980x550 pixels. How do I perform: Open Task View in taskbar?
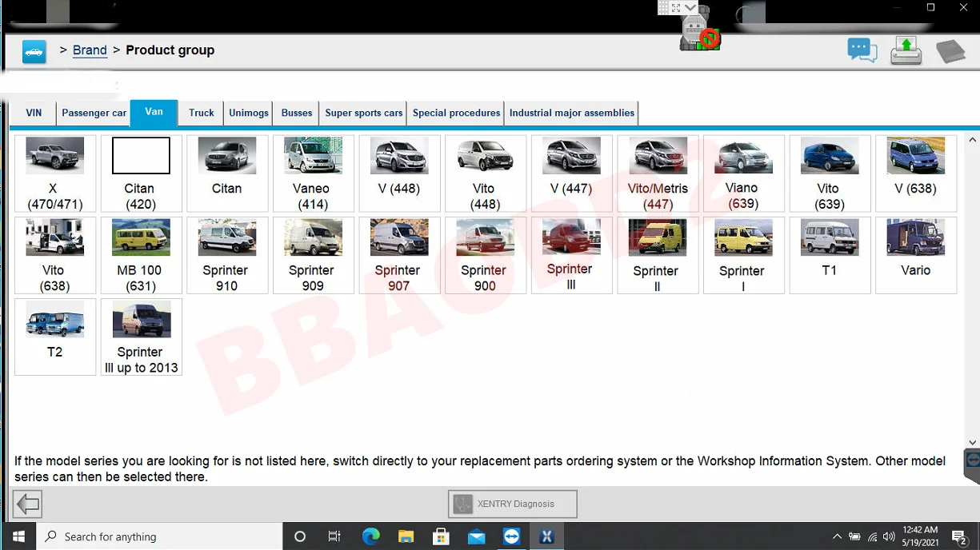334,536
